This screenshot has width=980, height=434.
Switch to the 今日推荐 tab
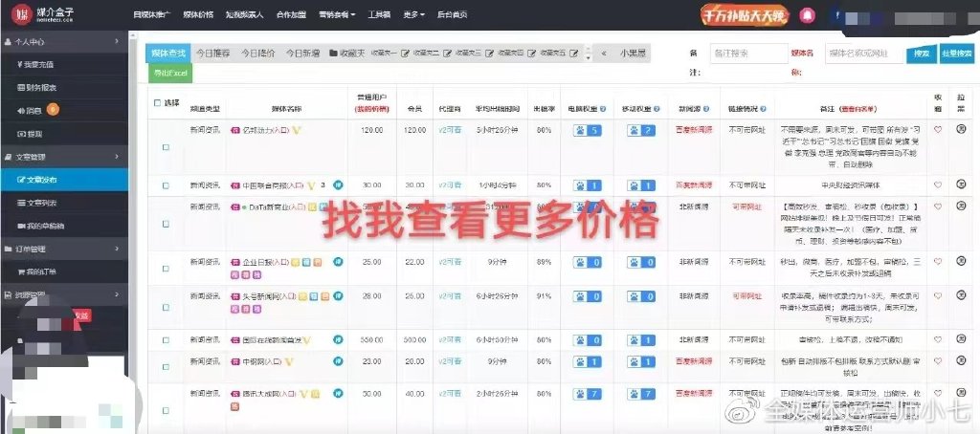(213, 54)
